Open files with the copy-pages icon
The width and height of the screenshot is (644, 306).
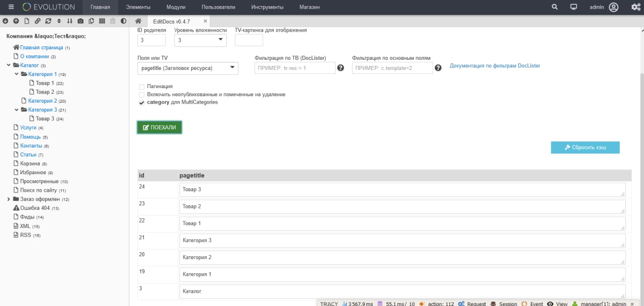tap(91, 21)
